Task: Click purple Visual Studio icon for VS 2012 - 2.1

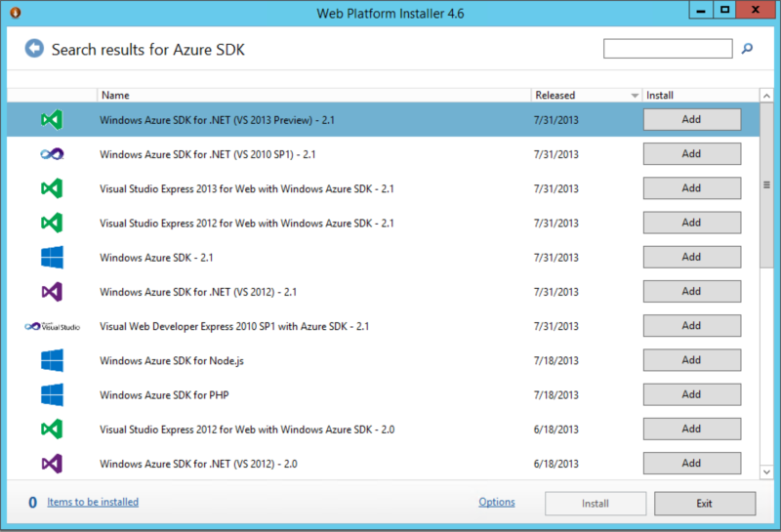Action: click(52, 292)
